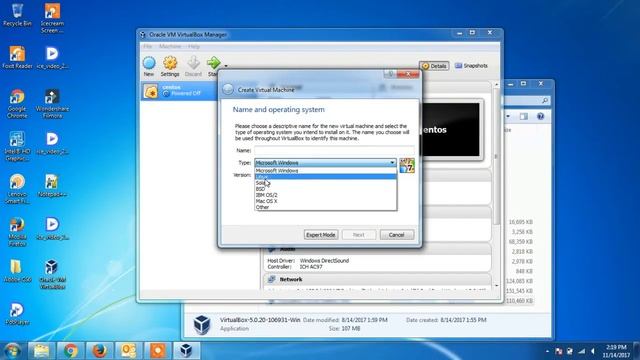Screen dimensions: 640x360
Task: Click the centos preview thumbnail
Action: (x=452, y=129)
